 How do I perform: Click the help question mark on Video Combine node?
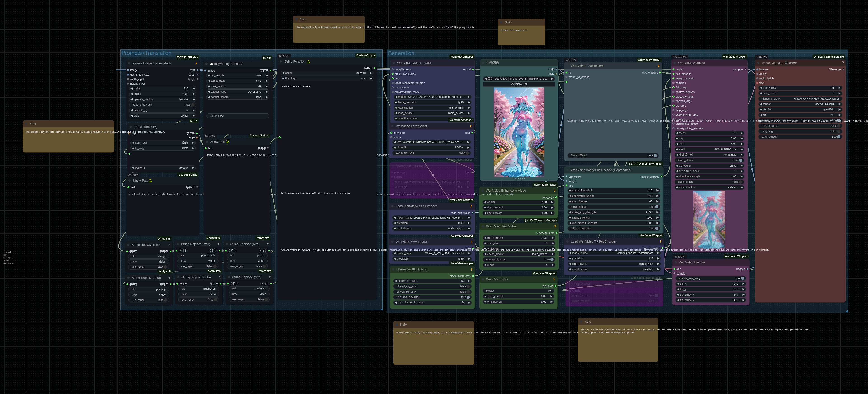[843, 63]
